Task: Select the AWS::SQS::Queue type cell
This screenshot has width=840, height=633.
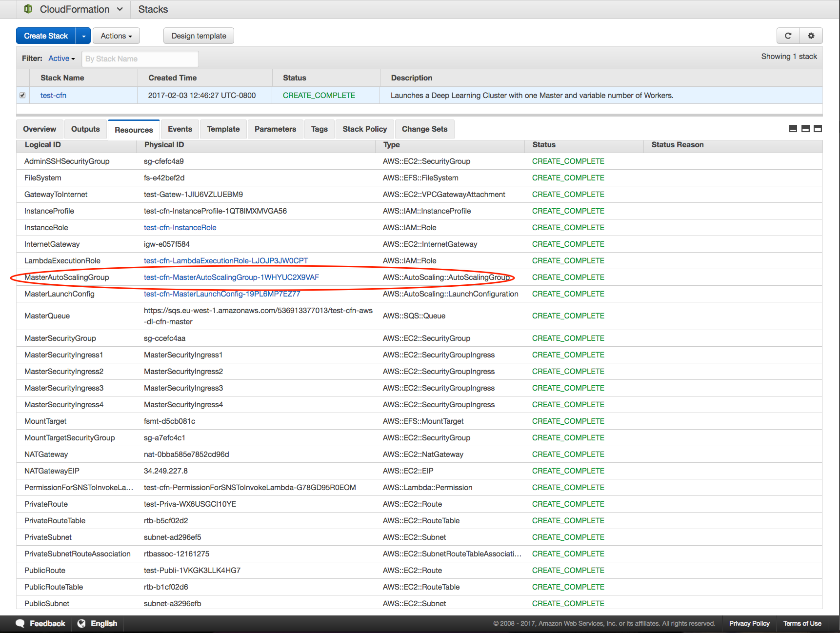Action: 414,316
